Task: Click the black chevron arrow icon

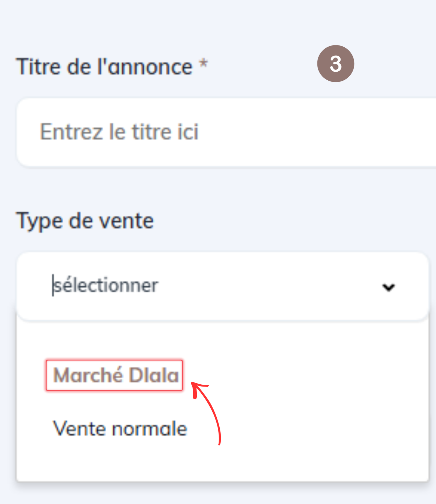Action: (x=388, y=287)
